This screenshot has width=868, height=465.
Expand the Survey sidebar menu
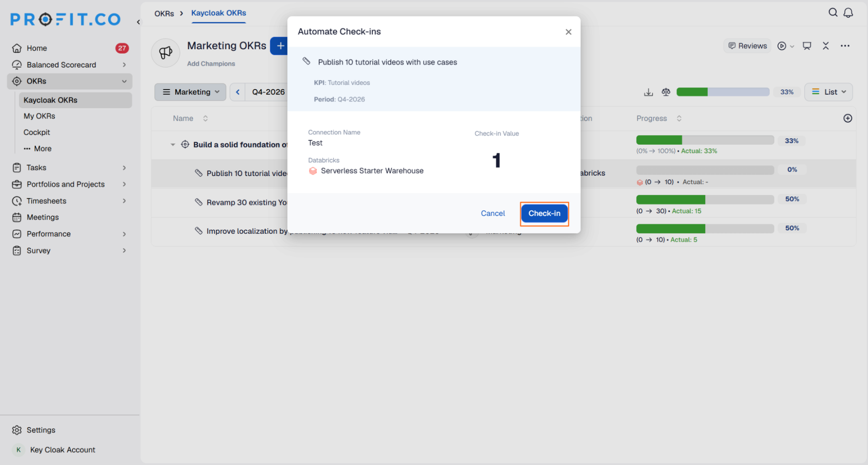pyautogui.click(x=124, y=251)
